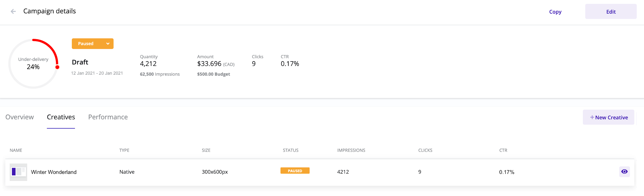Click the plus icon in New Creative
The width and height of the screenshot is (644, 196).
click(x=592, y=117)
